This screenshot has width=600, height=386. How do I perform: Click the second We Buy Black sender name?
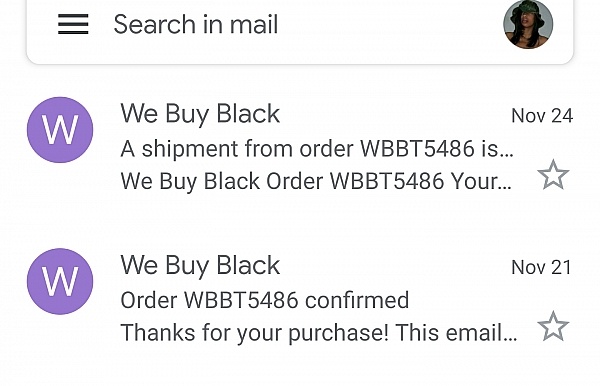(200, 265)
